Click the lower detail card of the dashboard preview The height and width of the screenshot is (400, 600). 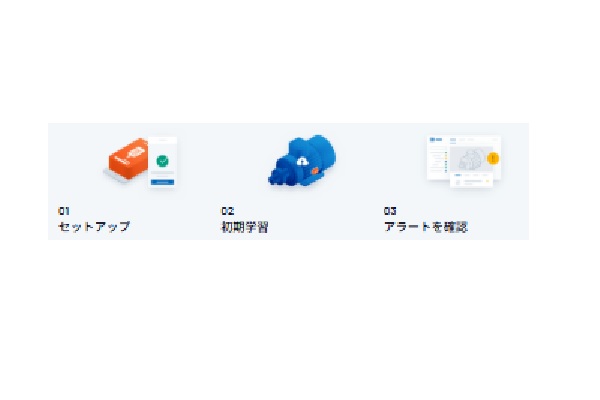click(x=471, y=180)
